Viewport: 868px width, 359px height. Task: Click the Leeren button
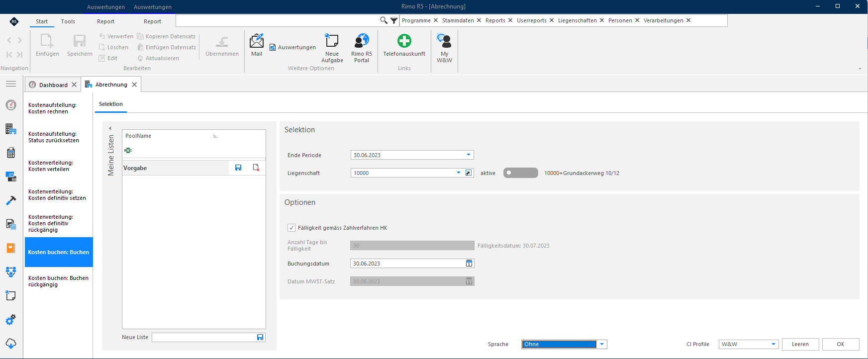point(800,344)
